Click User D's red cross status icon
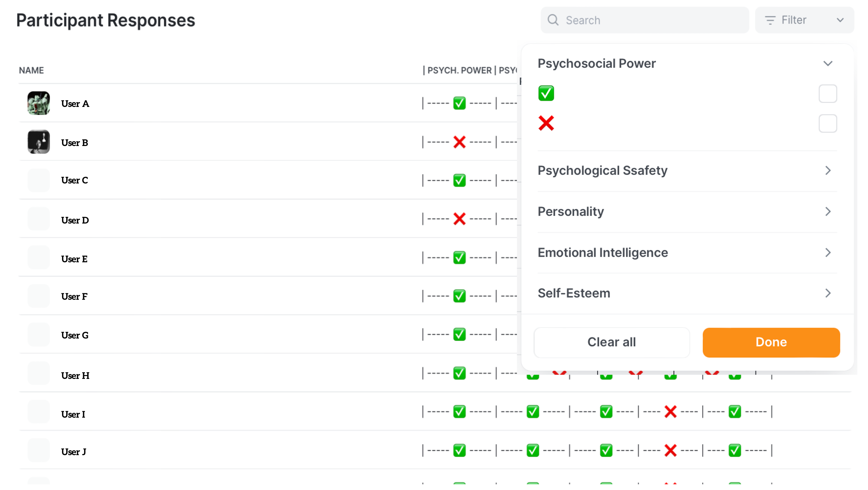 (459, 219)
